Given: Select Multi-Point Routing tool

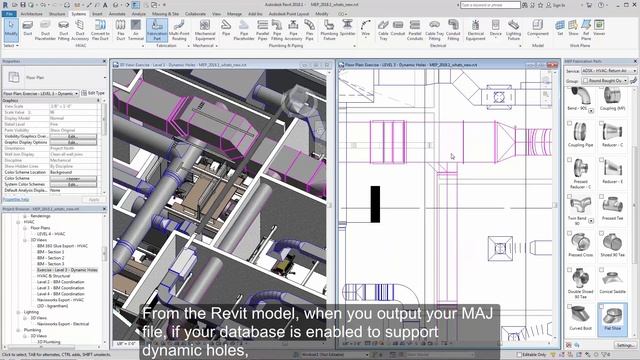Looking at the screenshot, I should 179,30.
